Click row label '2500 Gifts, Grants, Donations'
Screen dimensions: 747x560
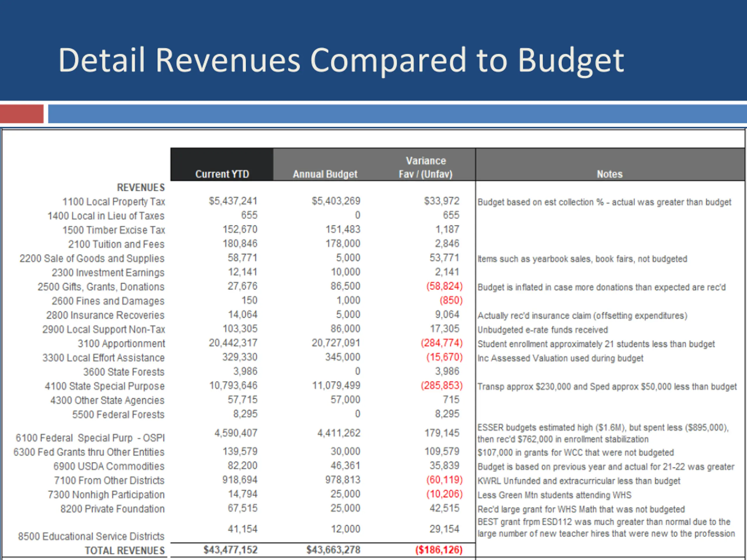point(101,287)
